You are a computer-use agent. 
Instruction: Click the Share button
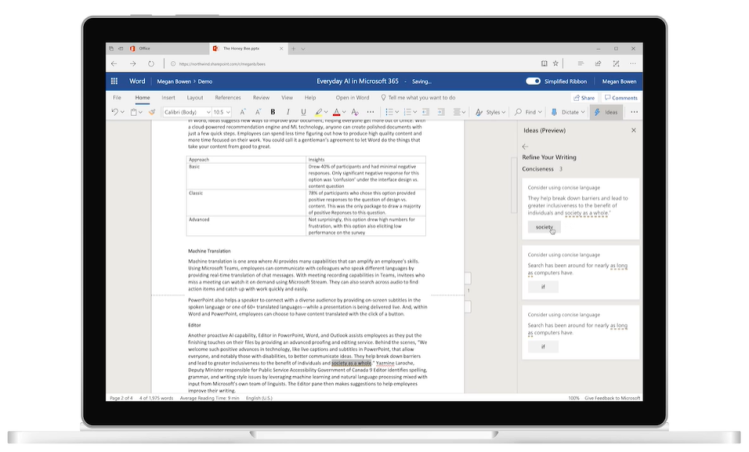[584, 97]
